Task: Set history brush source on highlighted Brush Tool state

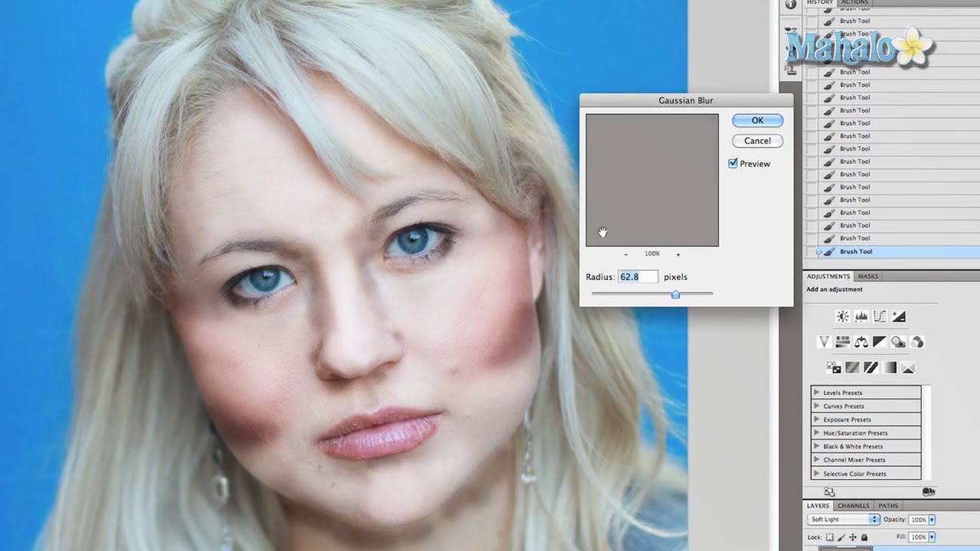Action: 811,251
